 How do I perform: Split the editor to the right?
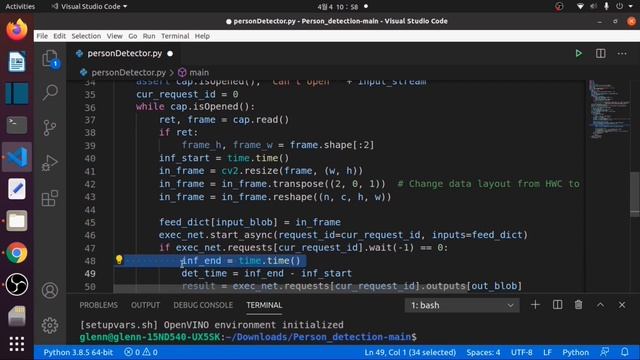coord(600,53)
